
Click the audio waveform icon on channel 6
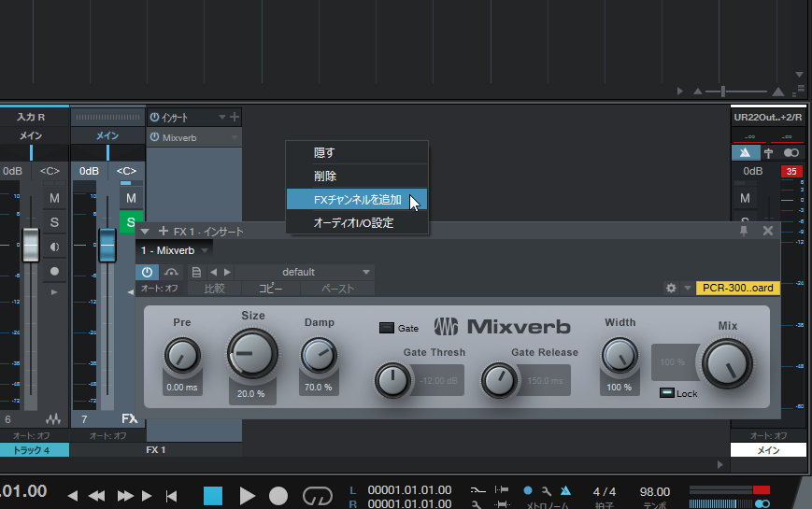53,418
